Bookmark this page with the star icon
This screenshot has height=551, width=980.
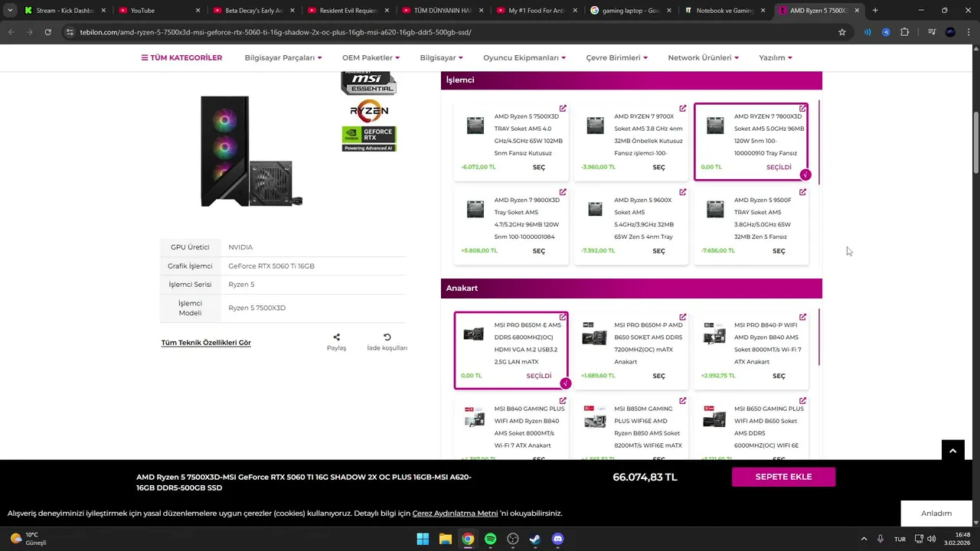(842, 32)
